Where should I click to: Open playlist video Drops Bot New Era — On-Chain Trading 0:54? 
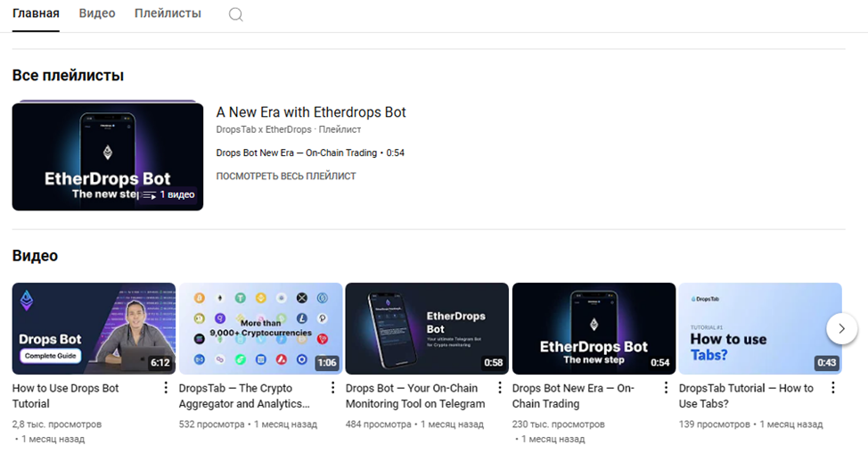pos(310,153)
